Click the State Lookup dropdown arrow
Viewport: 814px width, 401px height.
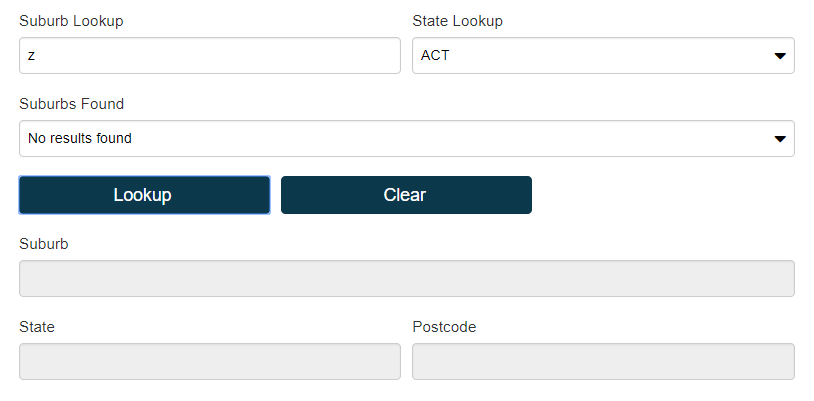tap(780, 56)
